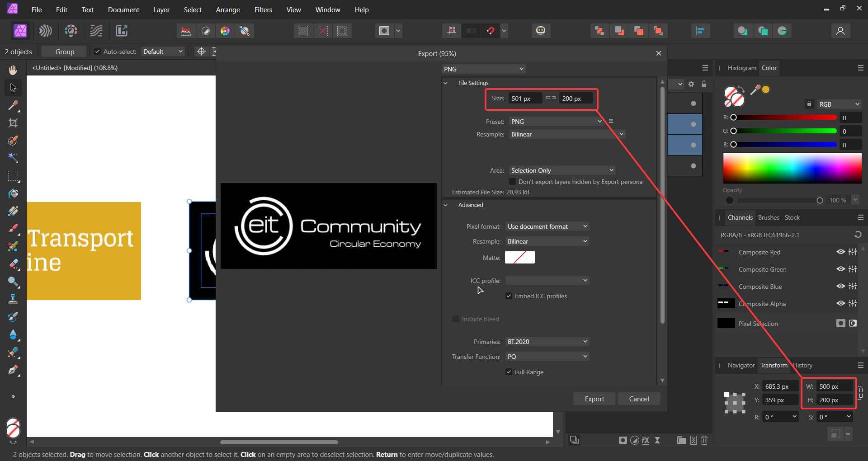Select the Color Picker tool

pyautogui.click(x=13, y=105)
